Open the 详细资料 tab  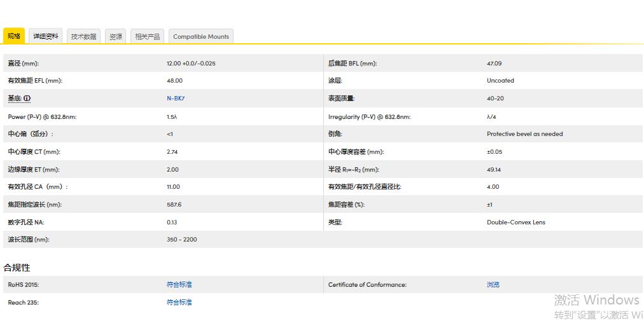click(x=46, y=37)
